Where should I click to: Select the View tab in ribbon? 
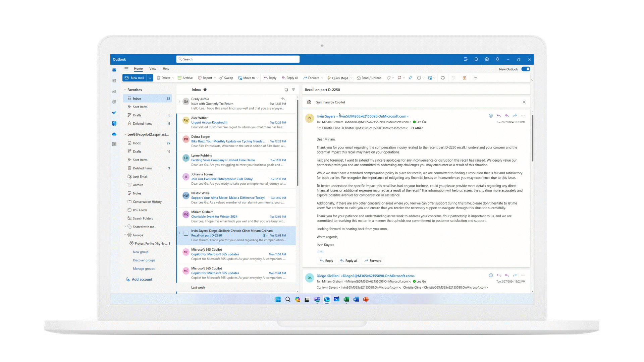point(153,68)
